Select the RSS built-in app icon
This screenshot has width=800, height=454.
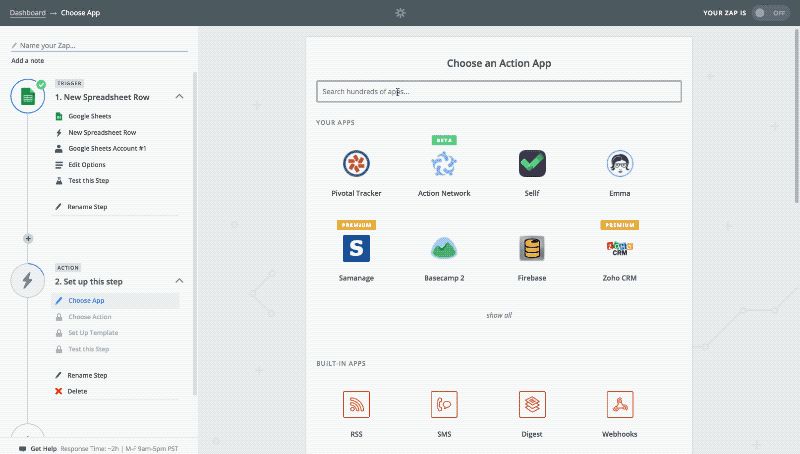(x=356, y=404)
